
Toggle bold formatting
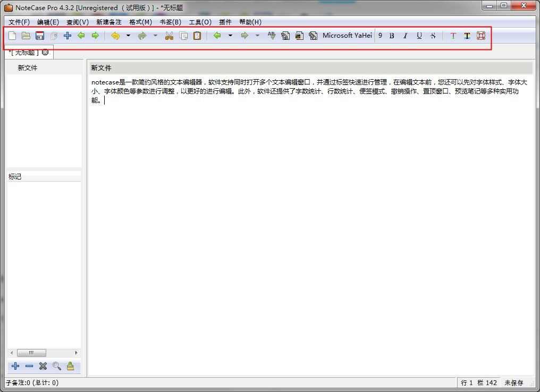[392, 36]
